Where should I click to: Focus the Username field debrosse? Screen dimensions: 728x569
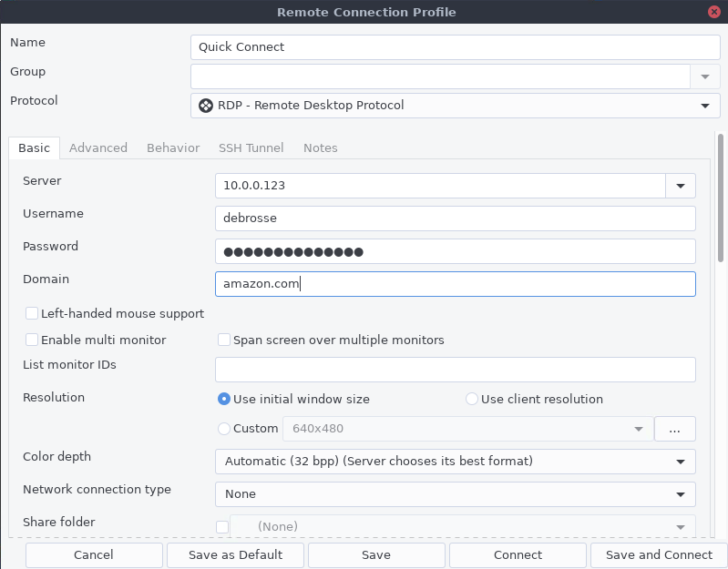455,218
